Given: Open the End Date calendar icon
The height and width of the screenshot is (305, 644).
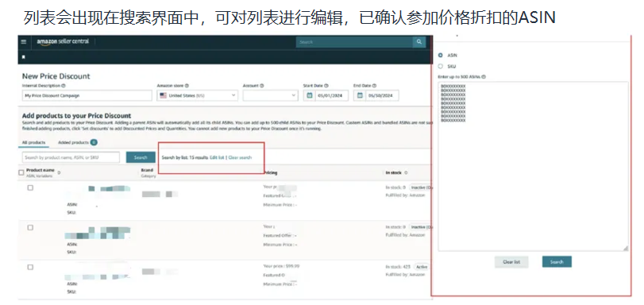Looking at the screenshot, I should tap(360, 95).
